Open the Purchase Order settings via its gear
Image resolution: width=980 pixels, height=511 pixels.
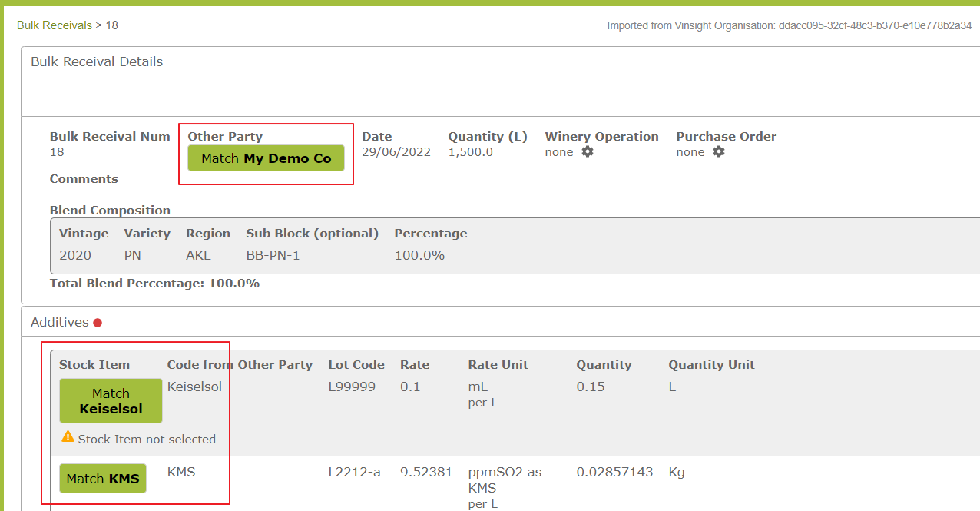(719, 152)
